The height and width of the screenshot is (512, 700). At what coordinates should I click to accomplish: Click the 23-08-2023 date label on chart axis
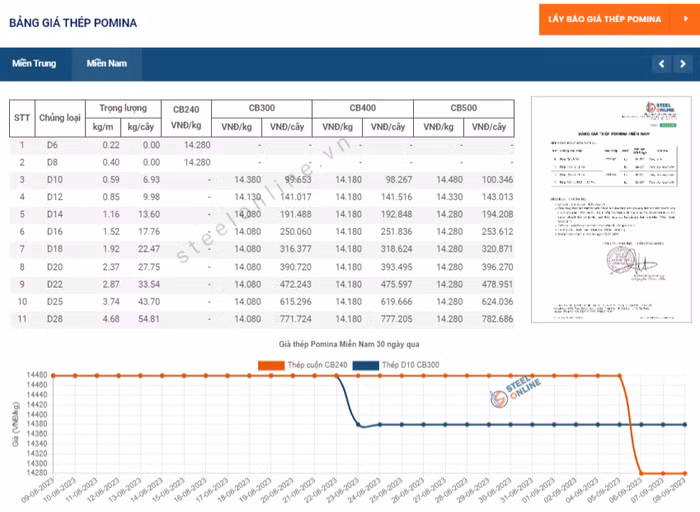pos(342,490)
